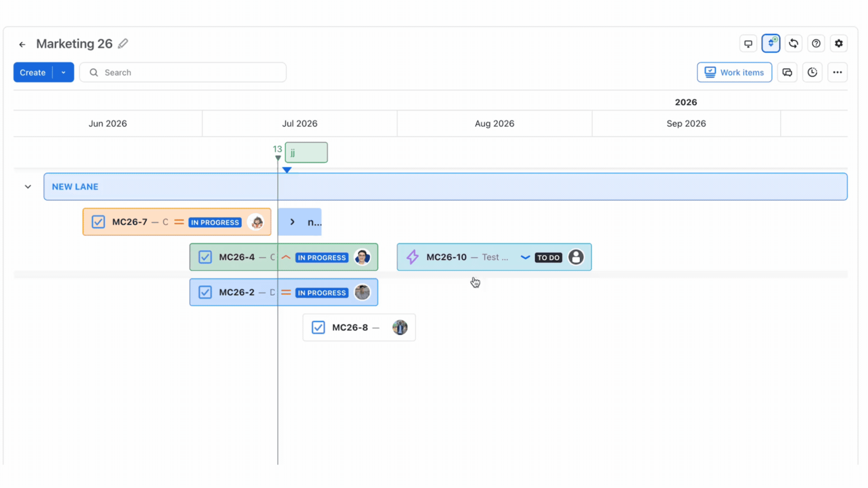This screenshot has height=488, width=868.
Task: Open board settings gear icon
Action: tap(839, 44)
